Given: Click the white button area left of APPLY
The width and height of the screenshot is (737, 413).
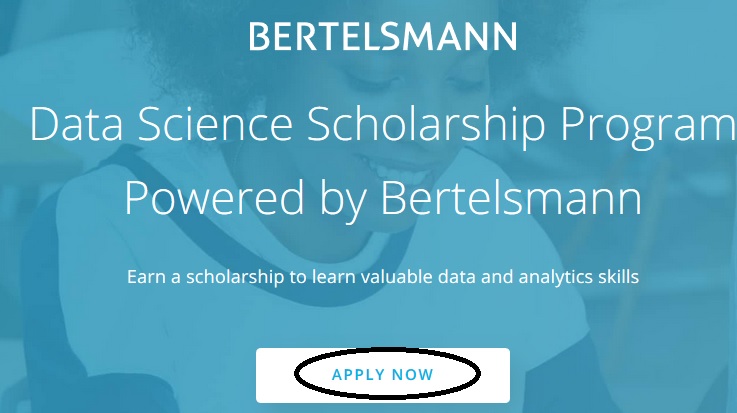Looking at the screenshot, I should pos(275,375).
